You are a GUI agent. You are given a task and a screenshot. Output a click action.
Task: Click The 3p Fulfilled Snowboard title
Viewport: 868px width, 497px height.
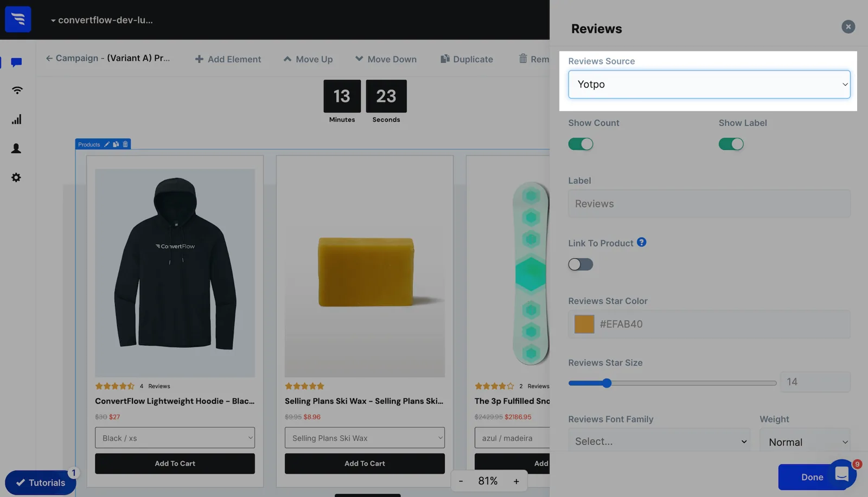512,401
